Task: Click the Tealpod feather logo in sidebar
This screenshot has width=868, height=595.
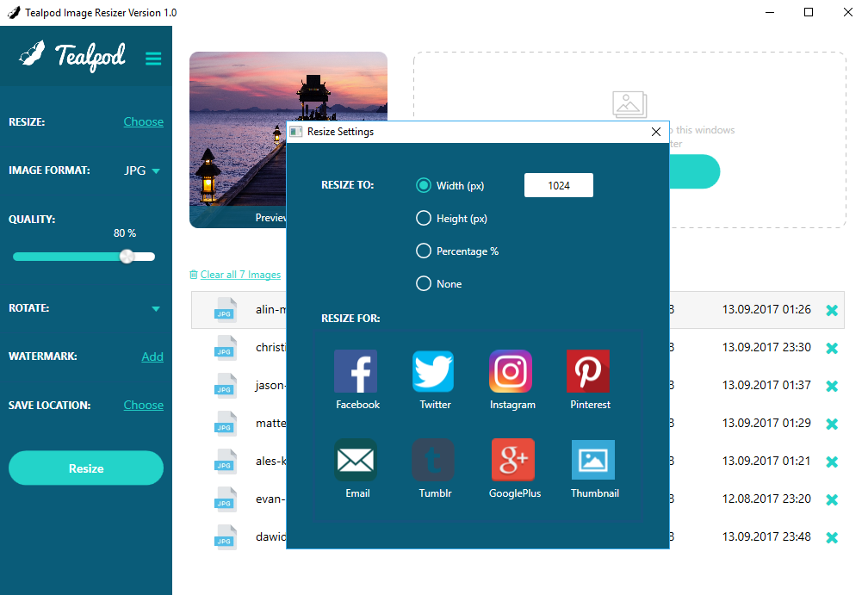Action: pyautogui.click(x=32, y=53)
